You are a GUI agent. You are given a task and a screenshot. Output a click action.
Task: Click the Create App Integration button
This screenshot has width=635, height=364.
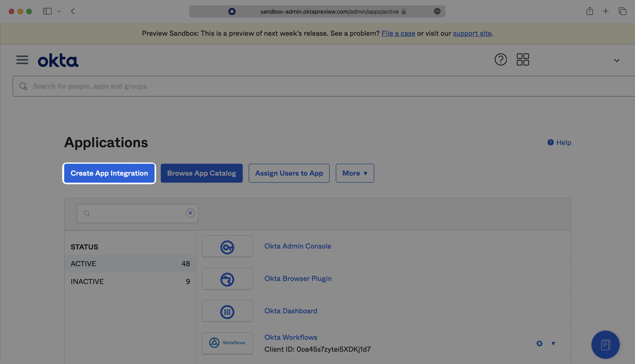tap(109, 173)
